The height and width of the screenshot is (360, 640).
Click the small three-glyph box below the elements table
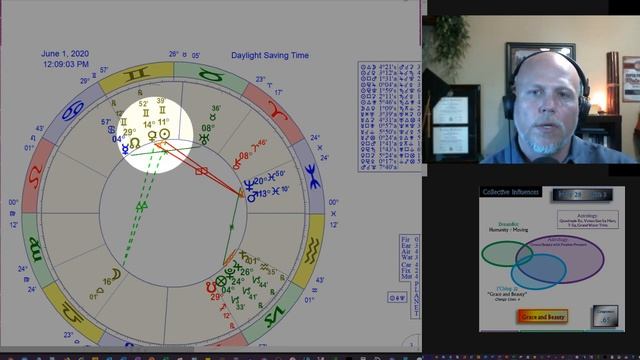coord(397,298)
